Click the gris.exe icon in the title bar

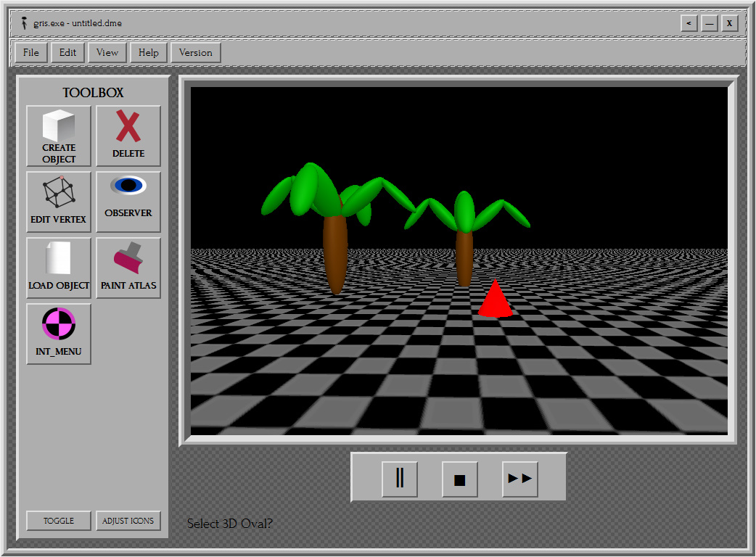[x=23, y=22]
